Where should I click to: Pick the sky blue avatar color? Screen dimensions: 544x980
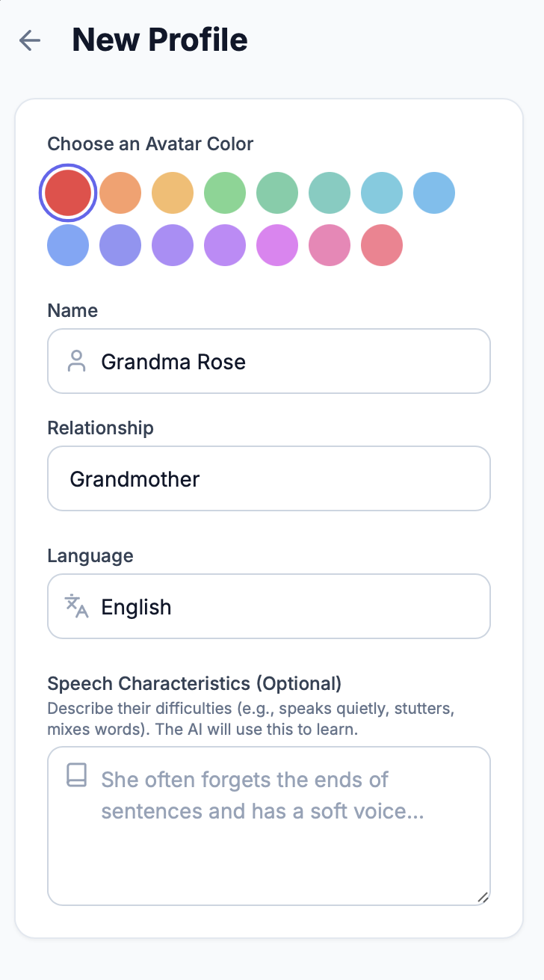(434, 193)
